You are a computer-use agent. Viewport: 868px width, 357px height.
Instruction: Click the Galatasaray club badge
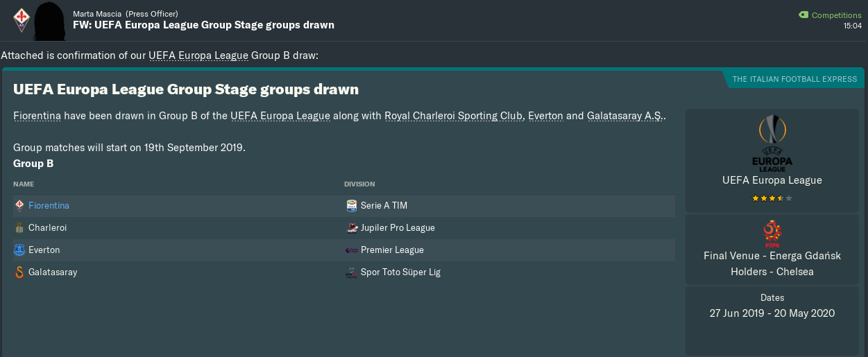pyautogui.click(x=19, y=272)
